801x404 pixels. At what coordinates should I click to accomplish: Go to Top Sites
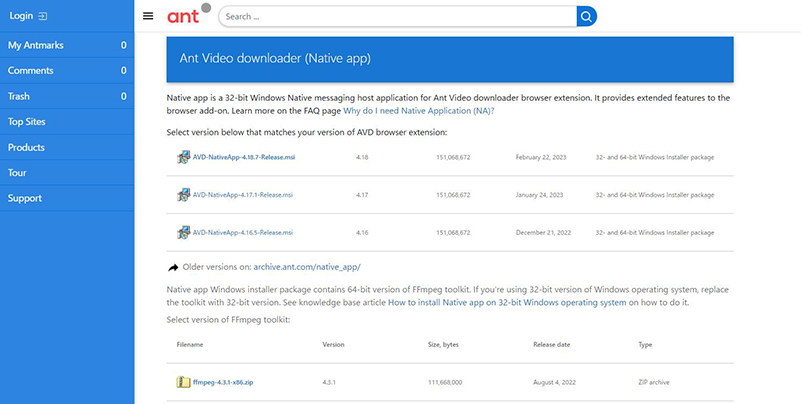click(67, 122)
